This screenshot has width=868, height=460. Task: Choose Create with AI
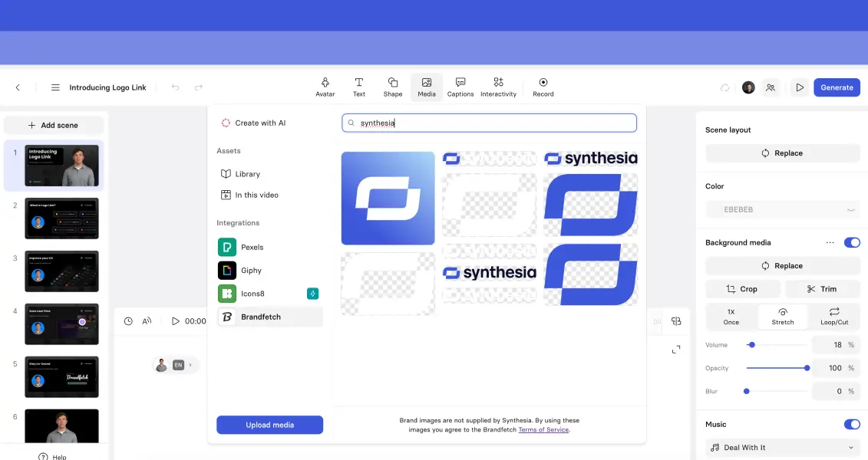click(253, 123)
